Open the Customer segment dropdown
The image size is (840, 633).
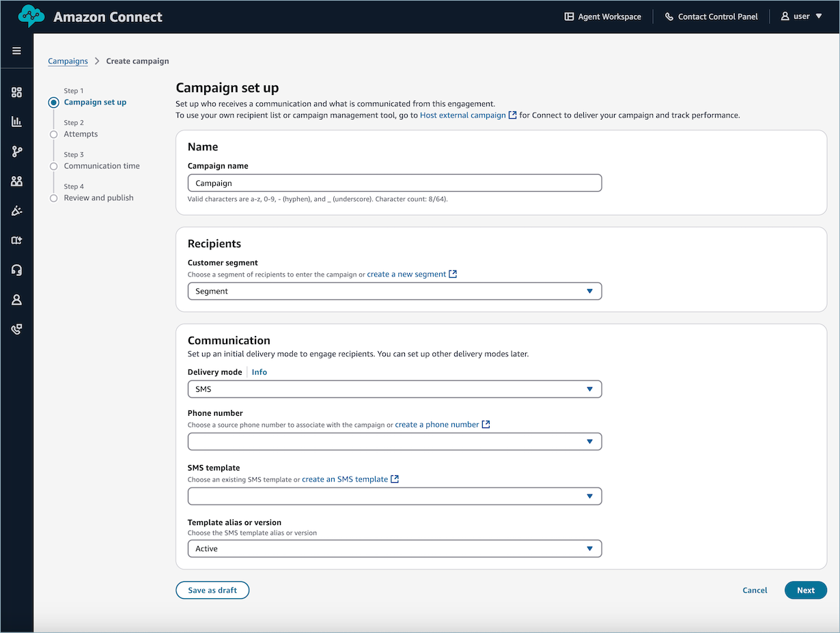click(x=395, y=291)
